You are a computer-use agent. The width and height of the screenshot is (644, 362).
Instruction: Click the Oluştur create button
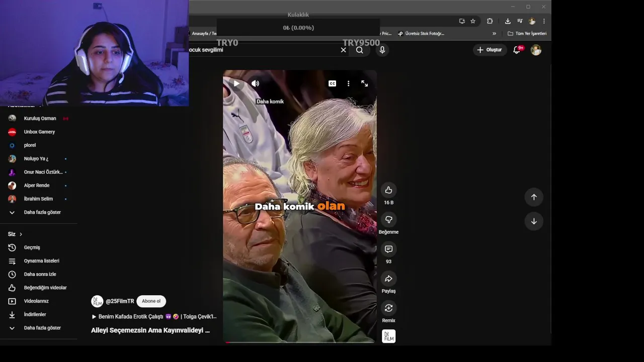[x=489, y=50]
